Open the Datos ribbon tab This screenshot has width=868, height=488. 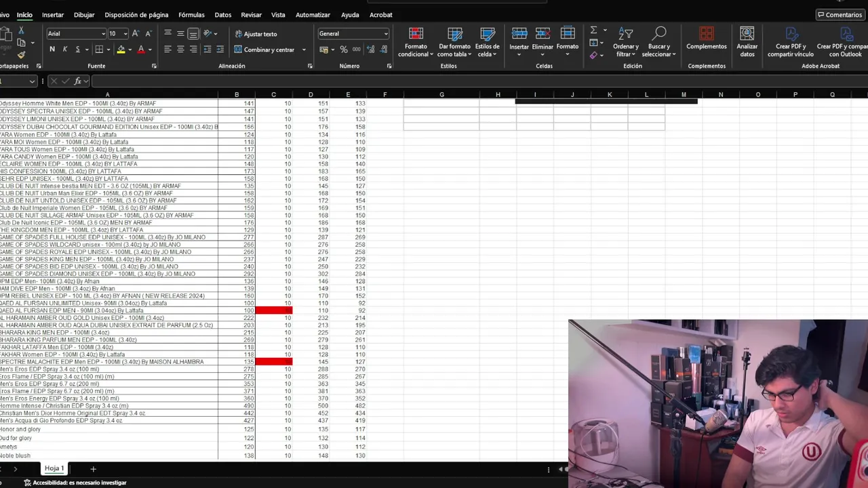[x=222, y=15]
